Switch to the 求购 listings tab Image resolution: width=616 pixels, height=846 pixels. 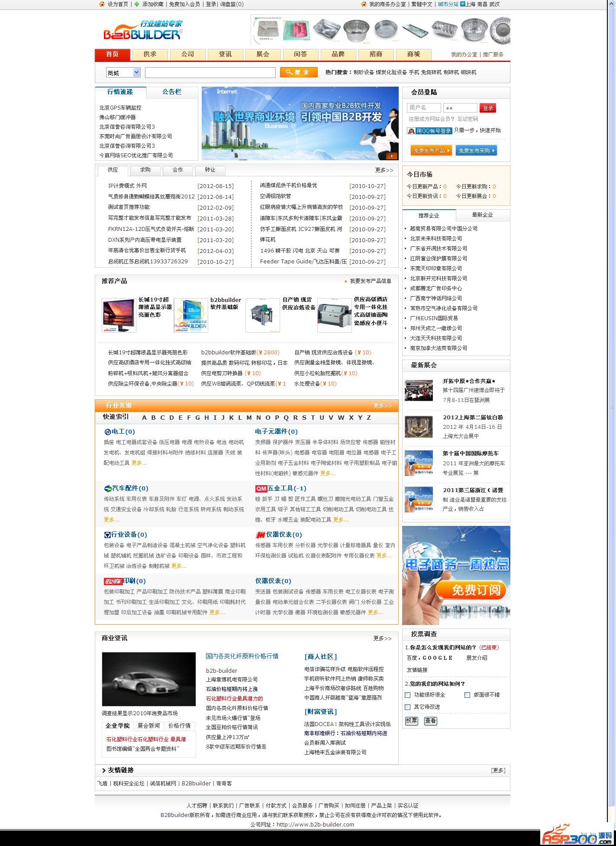coord(145,170)
